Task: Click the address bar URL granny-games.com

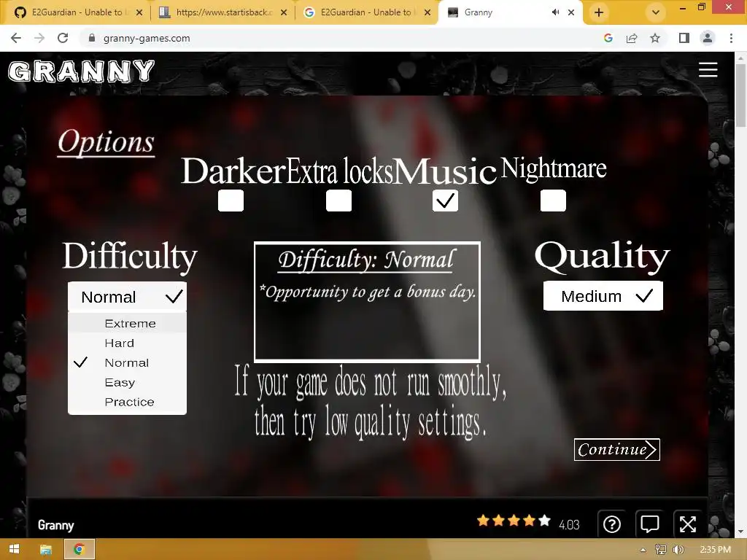Action: (x=147, y=38)
